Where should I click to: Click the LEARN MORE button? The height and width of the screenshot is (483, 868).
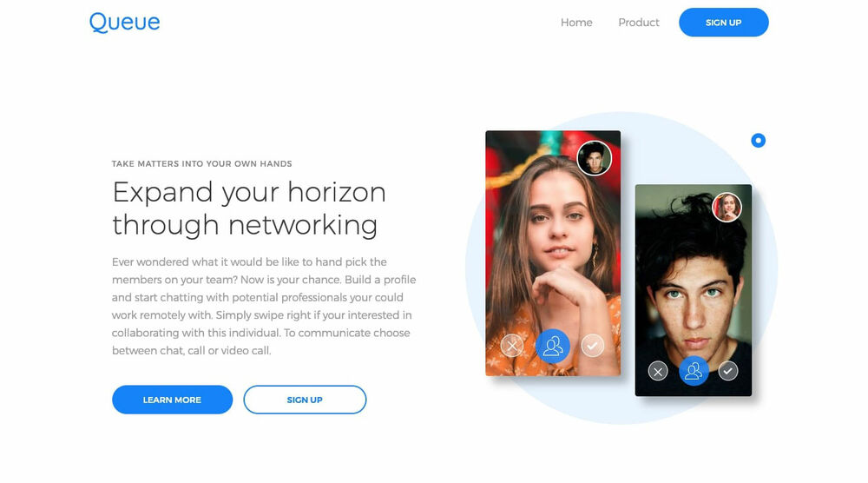click(172, 400)
